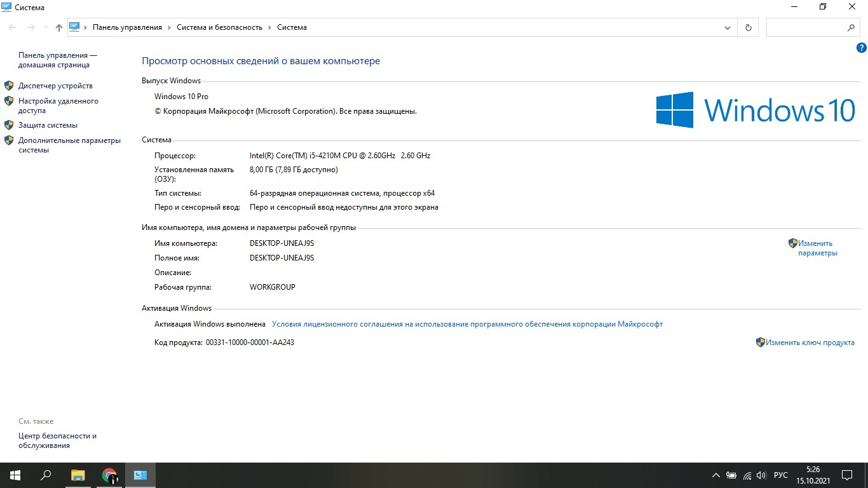868x488 pixels.
Task: Click the System control panel taskbar button
Action: [140, 475]
